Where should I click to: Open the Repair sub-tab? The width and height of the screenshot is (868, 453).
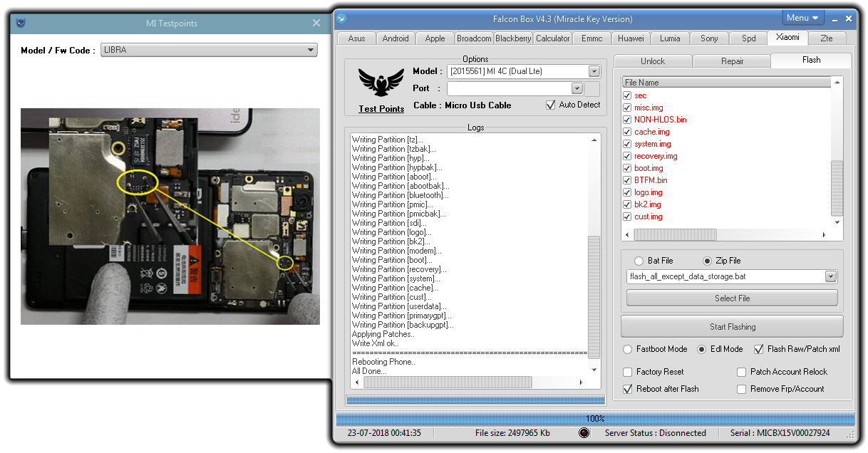[732, 61]
